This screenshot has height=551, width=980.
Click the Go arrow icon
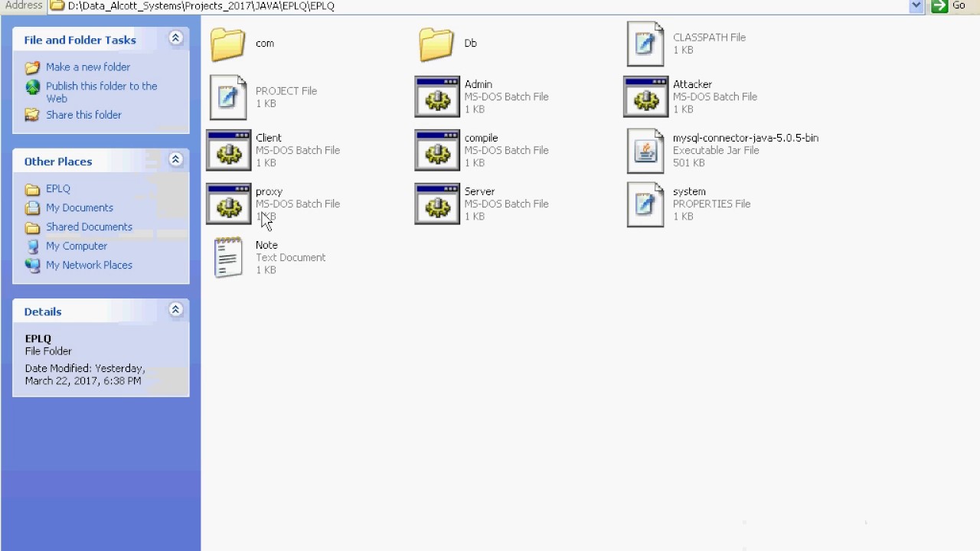[x=939, y=5]
